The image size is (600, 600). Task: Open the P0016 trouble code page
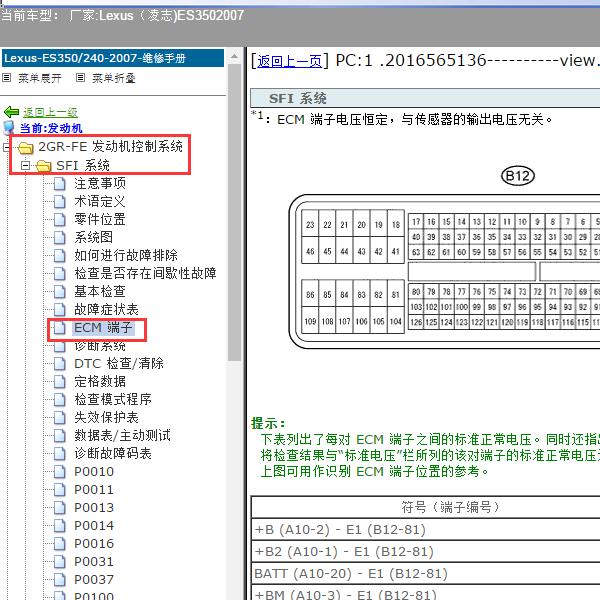[x=94, y=543]
